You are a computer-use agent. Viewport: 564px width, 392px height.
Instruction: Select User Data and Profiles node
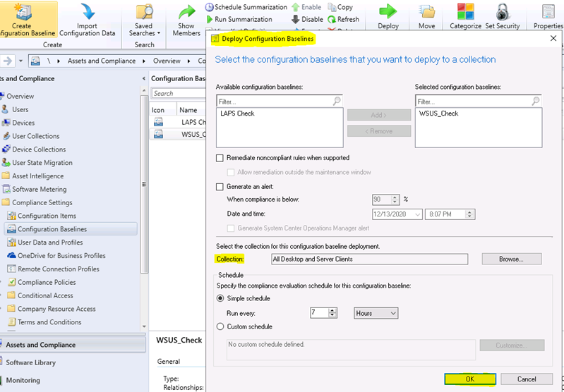(50, 243)
